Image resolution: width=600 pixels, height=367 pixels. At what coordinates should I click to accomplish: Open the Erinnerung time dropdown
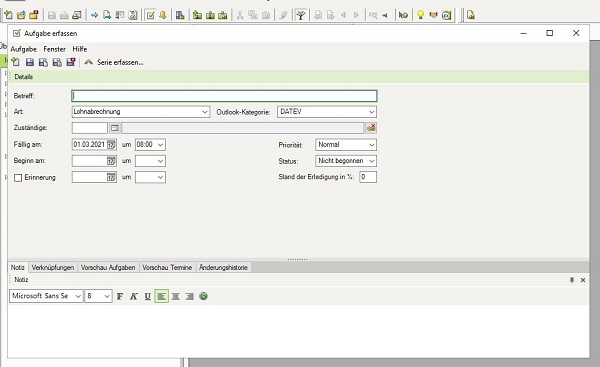(160, 177)
